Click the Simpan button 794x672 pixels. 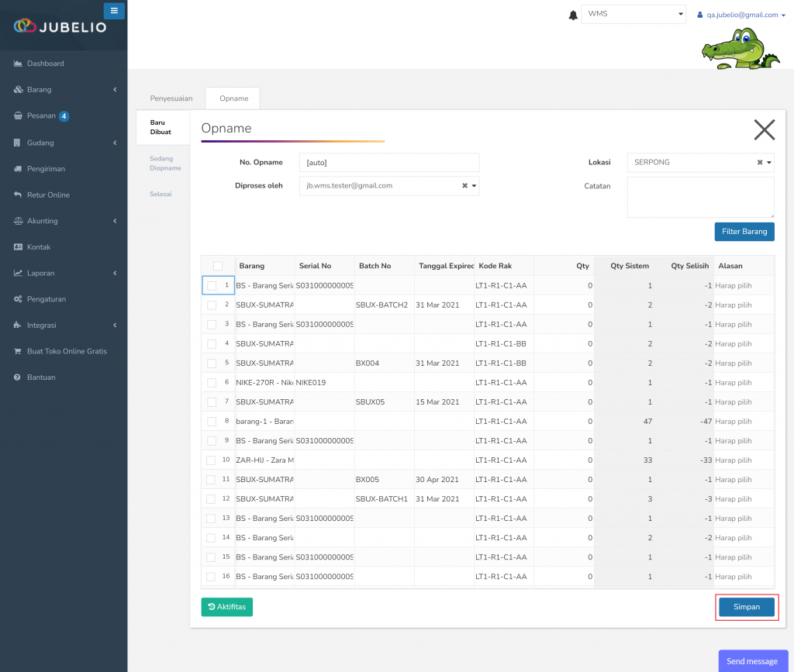click(747, 607)
